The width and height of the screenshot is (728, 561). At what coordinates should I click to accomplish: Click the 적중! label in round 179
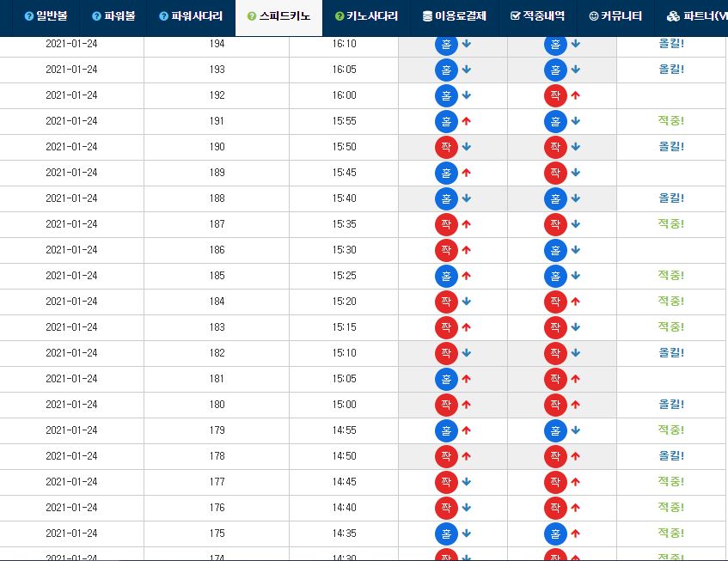click(671, 430)
